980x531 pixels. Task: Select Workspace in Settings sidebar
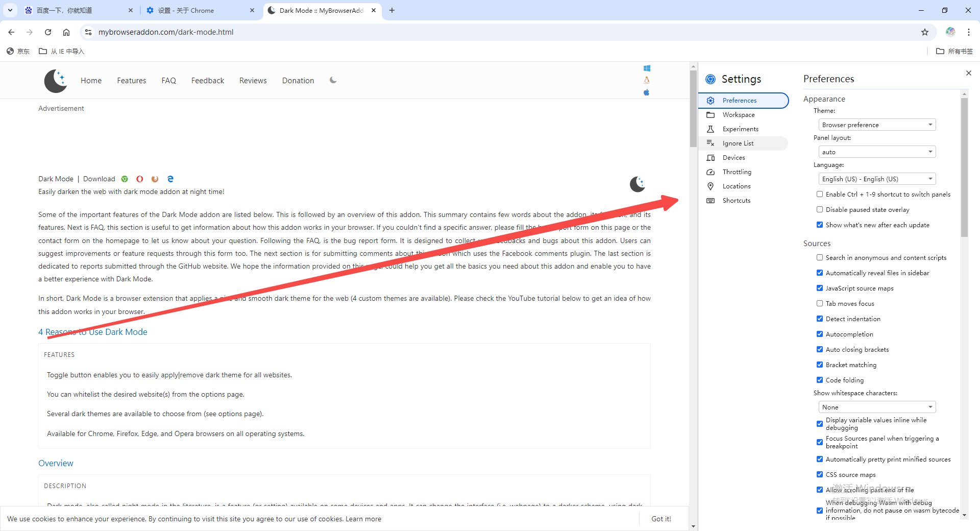tap(743, 115)
